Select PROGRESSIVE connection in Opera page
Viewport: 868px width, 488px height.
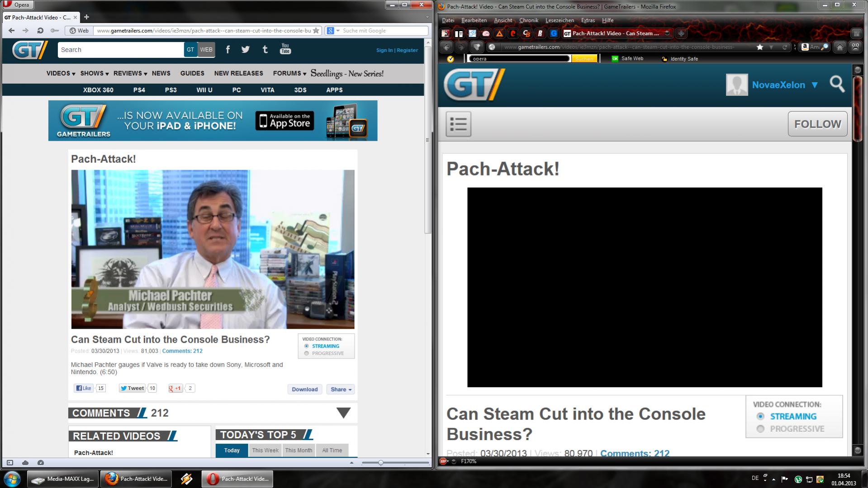(x=307, y=354)
